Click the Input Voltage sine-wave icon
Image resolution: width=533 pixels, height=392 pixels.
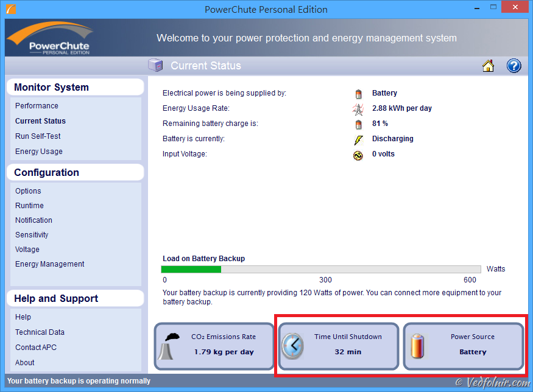pyautogui.click(x=358, y=155)
